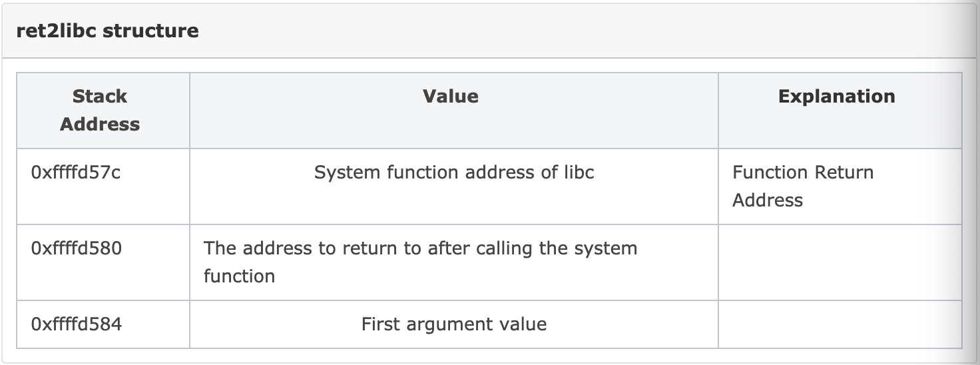Click empty explanation cell in 0xffffd584 row
The height and width of the screenshot is (365, 980).
tap(840, 324)
